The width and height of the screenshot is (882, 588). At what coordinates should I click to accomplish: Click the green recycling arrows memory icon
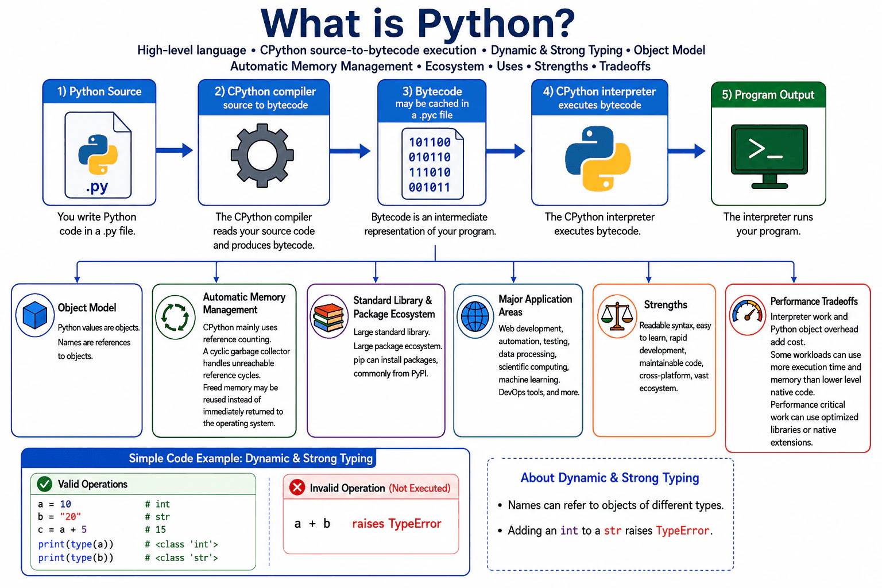pos(176,317)
